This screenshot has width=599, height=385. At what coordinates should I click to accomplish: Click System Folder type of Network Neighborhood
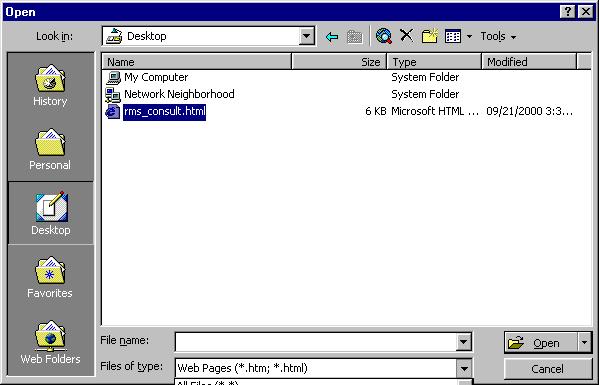(425, 94)
